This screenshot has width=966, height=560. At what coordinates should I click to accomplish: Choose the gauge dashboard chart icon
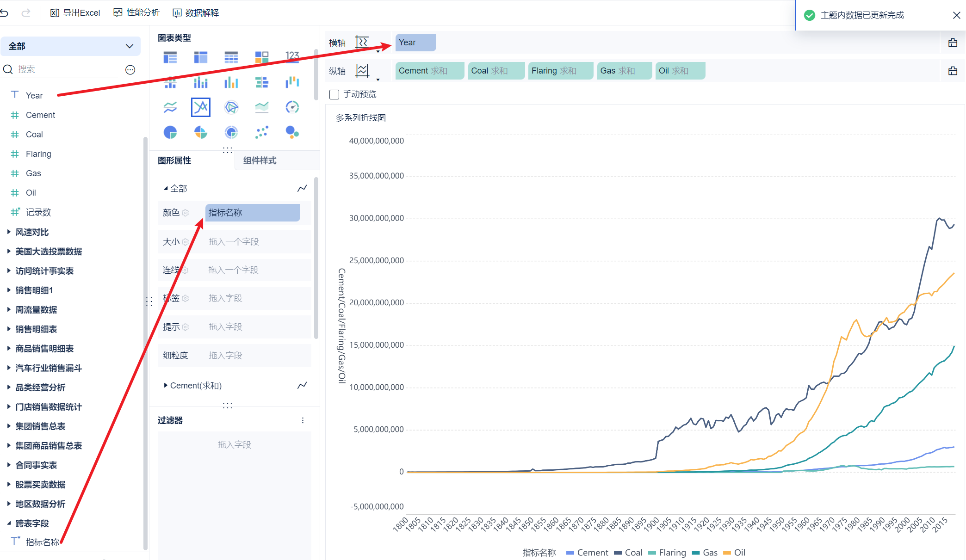pyautogui.click(x=292, y=107)
